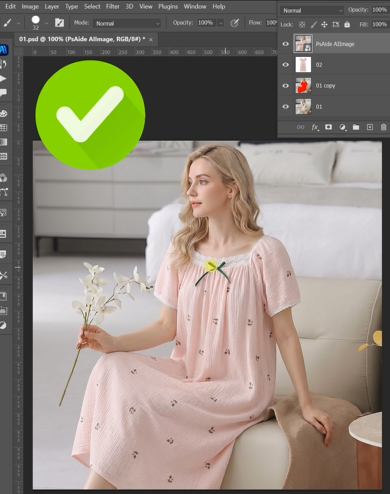The width and height of the screenshot is (390, 494).
Task: Select the layer named 01
Action: [x=319, y=107]
